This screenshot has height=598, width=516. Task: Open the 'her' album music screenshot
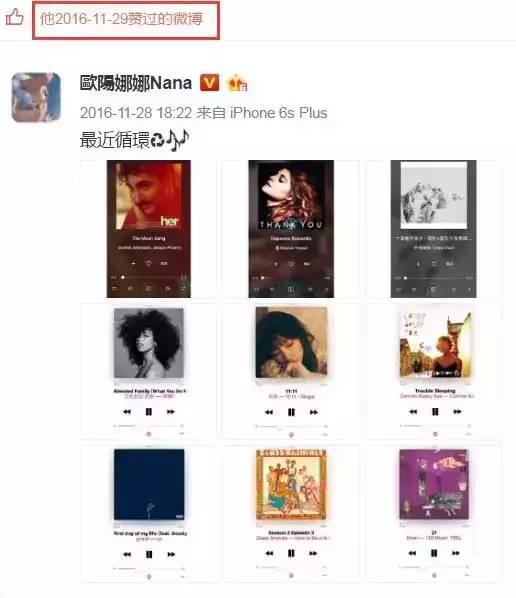[149, 229]
